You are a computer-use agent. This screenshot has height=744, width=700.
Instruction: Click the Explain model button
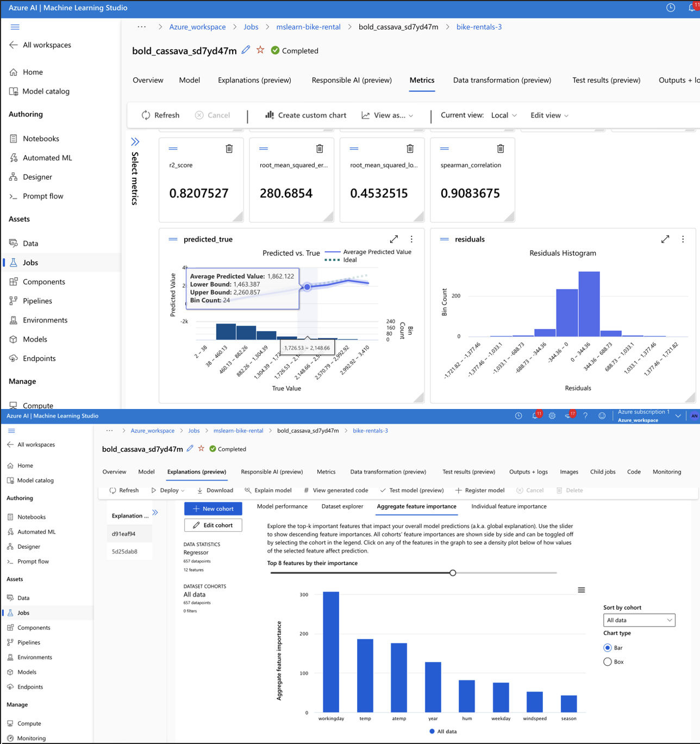(x=268, y=490)
